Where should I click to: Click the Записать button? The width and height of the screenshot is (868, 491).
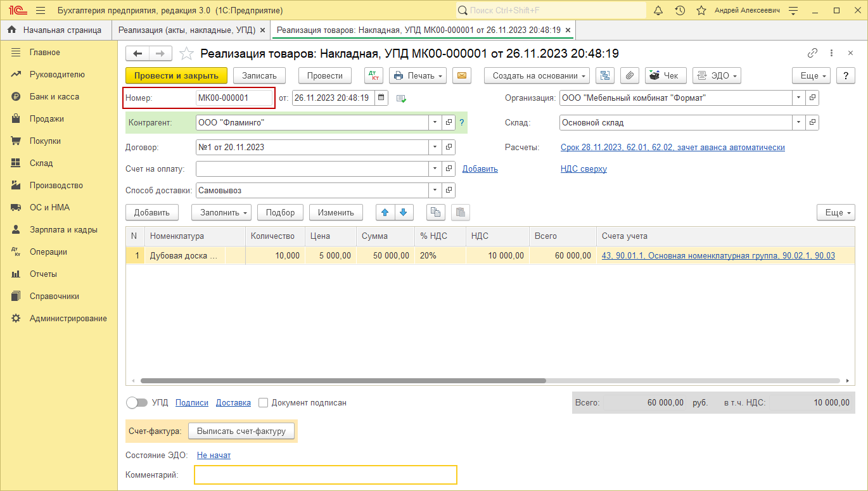click(x=260, y=75)
